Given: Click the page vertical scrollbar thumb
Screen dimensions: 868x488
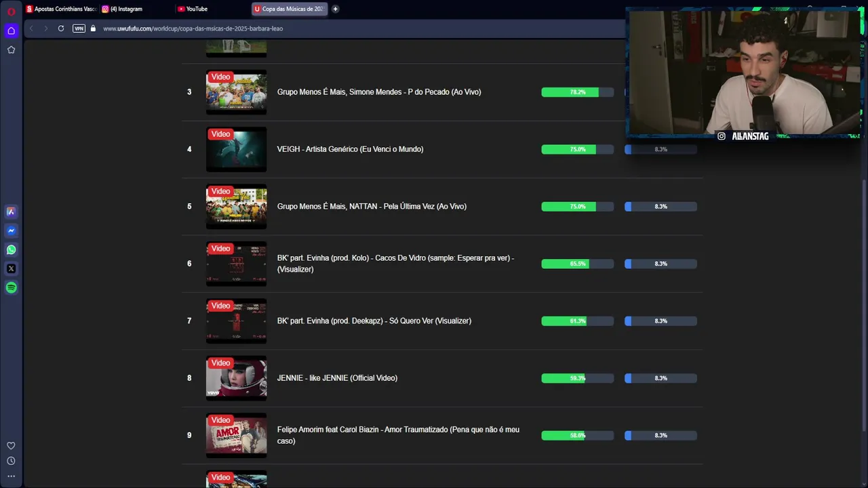Looking at the screenshot, I should 863,305.
